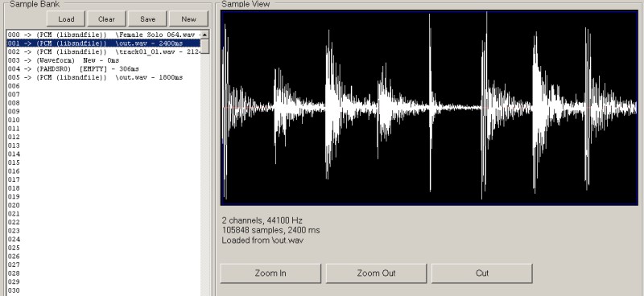Select sample 001 out.wav 2400ms
The width and height of the screenshot is (644, 296).
(104, 43)
